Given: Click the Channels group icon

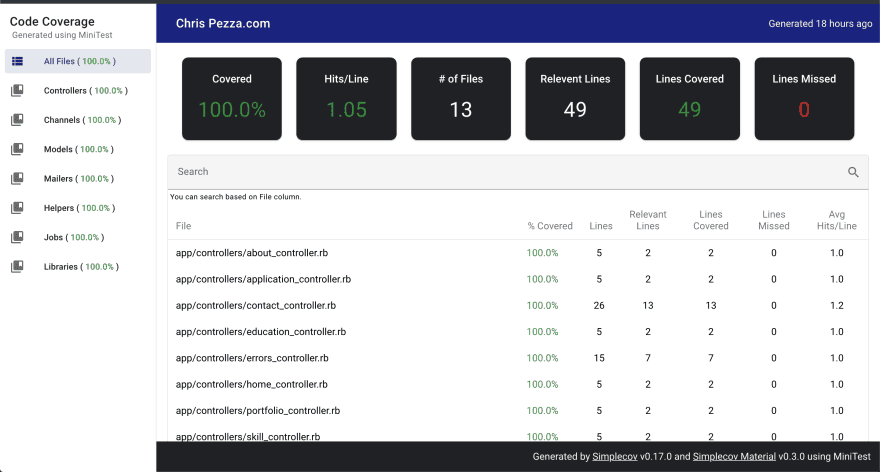Looking at the screenshot, I should (17, 120).
